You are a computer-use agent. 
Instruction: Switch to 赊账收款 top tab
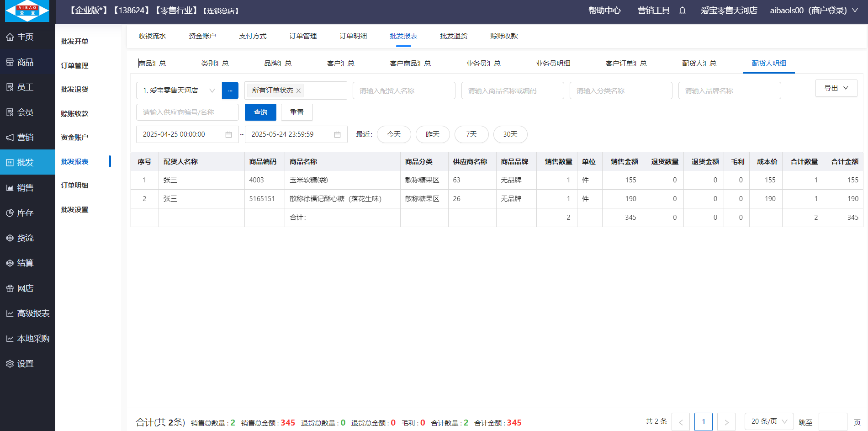tap(504, 36)
